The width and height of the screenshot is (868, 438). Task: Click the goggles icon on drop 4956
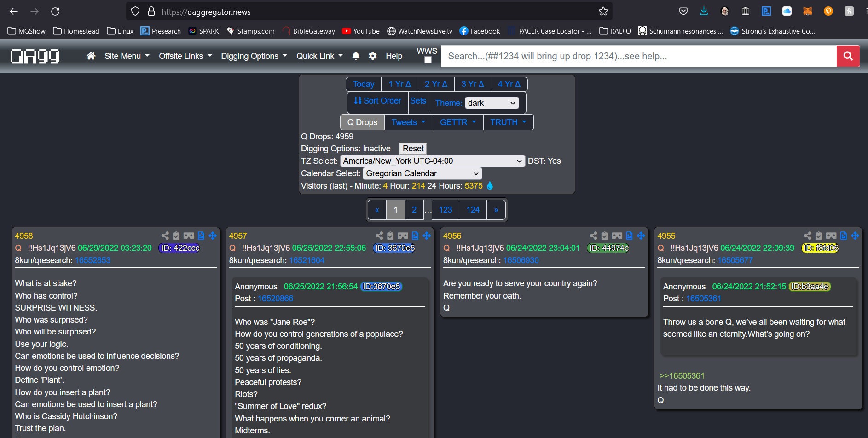(x=617, y=236)
